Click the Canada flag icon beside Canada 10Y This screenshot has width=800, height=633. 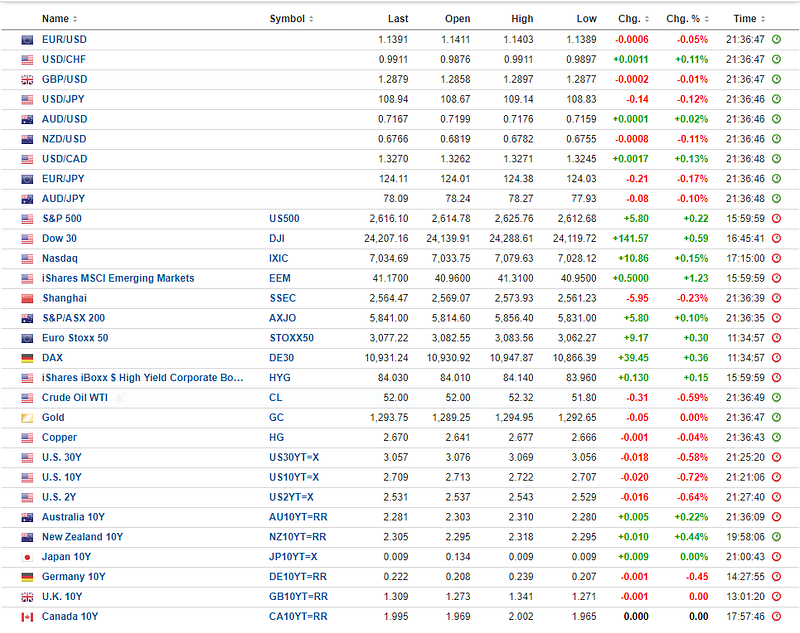click(27, 617)
